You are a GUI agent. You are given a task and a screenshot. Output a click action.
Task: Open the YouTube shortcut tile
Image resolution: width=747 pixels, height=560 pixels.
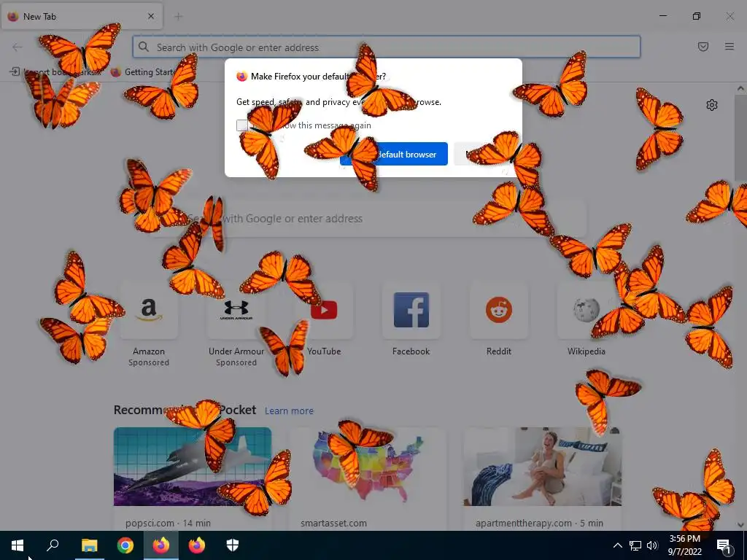click(x=324, y=310)
